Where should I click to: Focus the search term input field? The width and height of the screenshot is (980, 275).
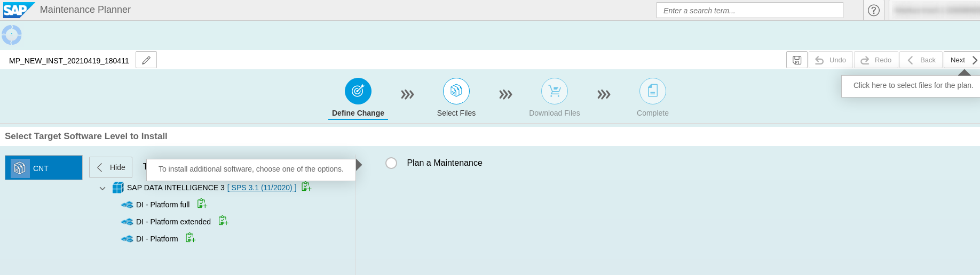click(749, 10)
